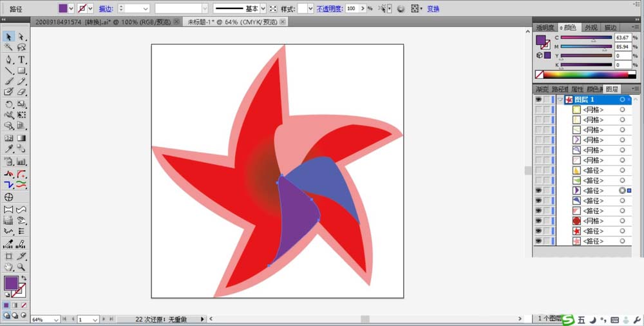Collapse the 图层 1 layer tree
Viewport: 644px width, 326px height.
[560, 99]
